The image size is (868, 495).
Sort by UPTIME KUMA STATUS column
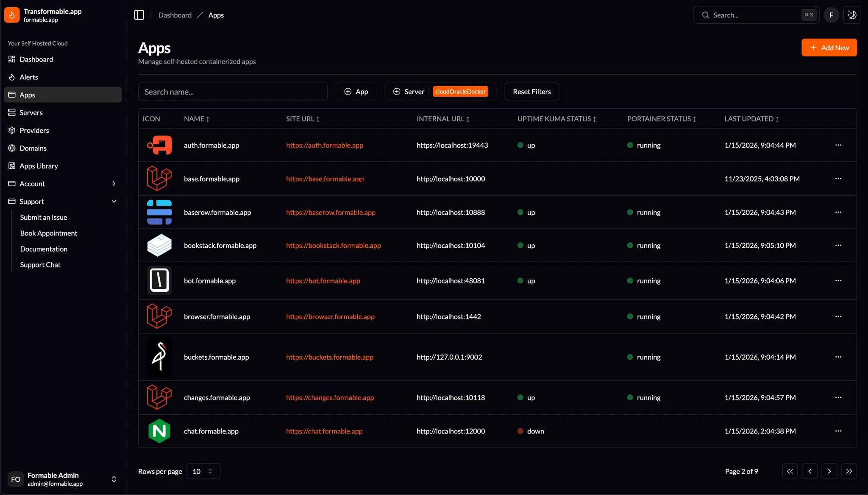557,119
